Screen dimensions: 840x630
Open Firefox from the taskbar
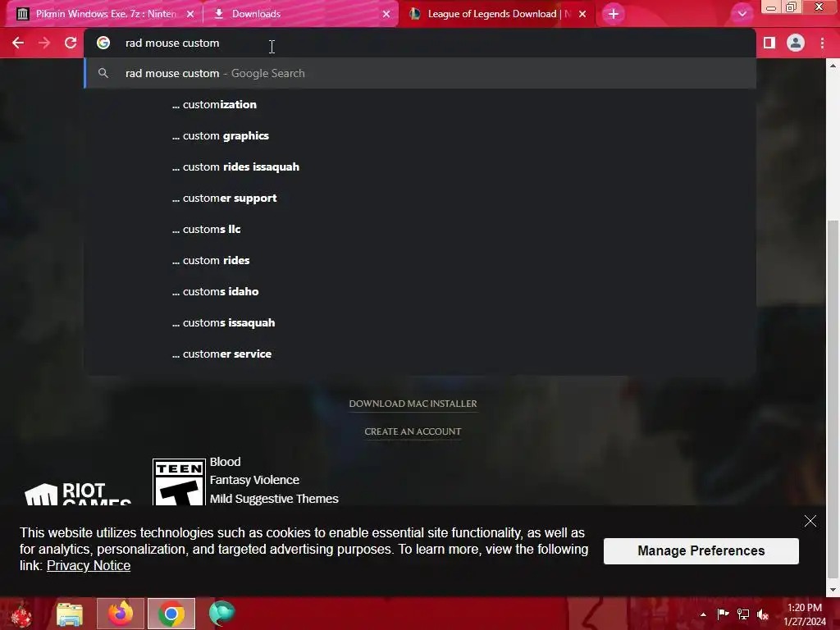(x=121, y=614)
